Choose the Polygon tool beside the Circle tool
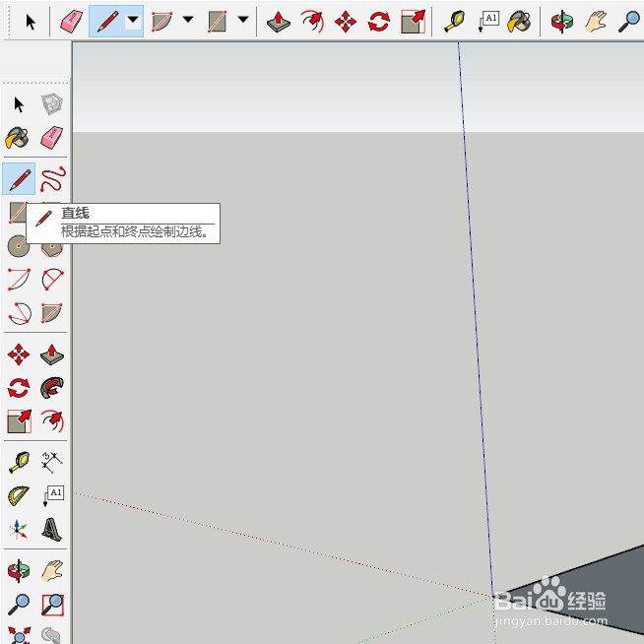This screenshot has width=644, height=644. 52,249
